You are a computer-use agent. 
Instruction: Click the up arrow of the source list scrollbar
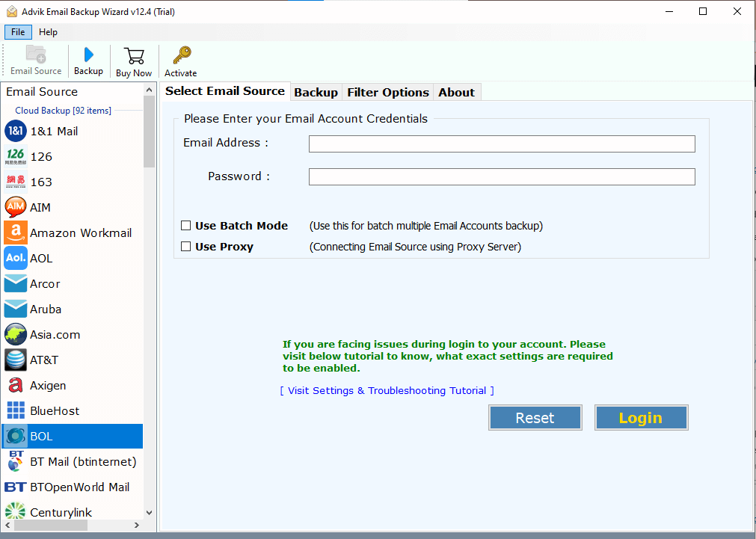[x=149, y=90]
